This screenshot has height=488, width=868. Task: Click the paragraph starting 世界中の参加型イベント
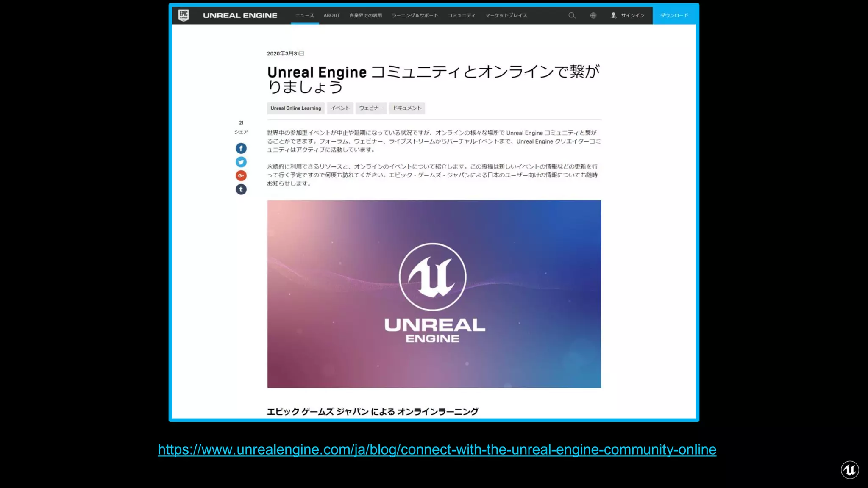[x=434, y=141]
